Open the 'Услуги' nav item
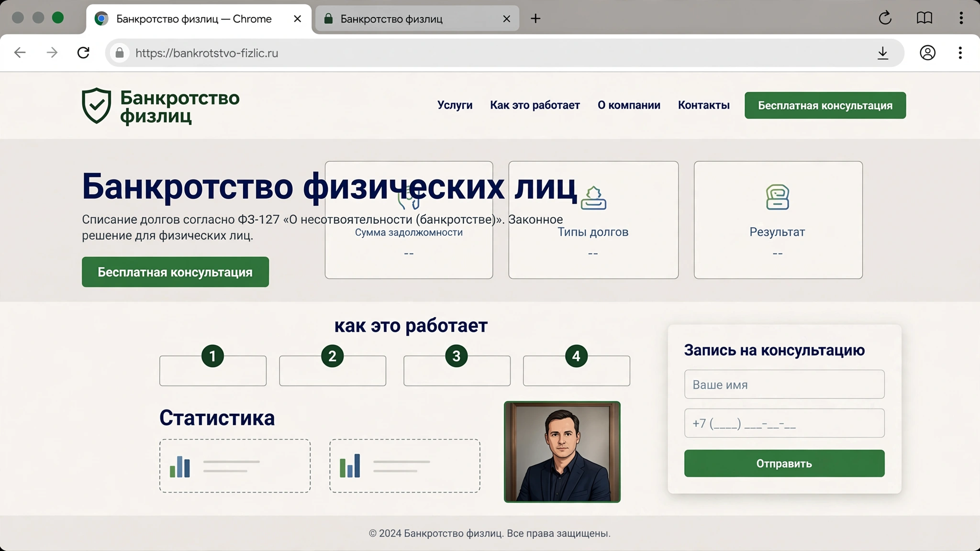The height and width of the screenshot is (551, 980). (x=455, y=105)
